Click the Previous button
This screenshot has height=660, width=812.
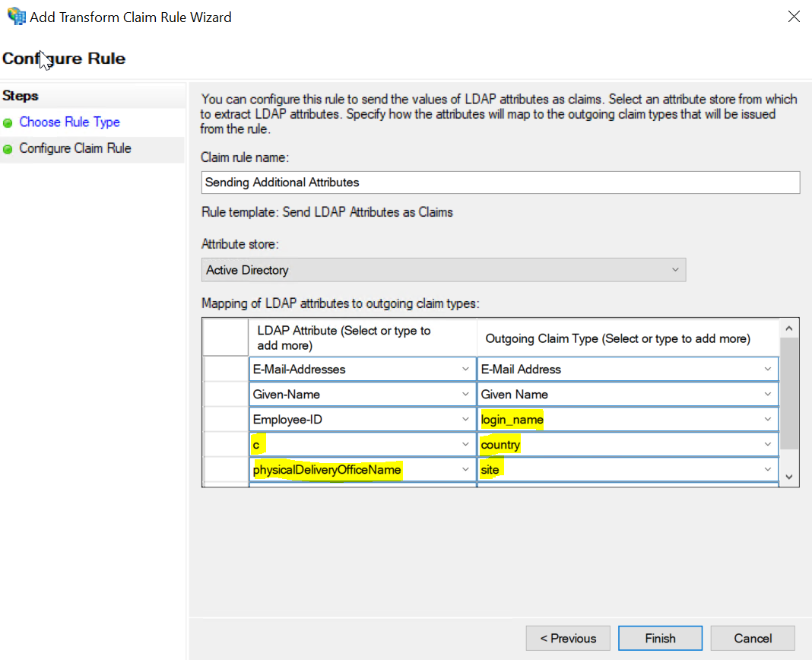click(x=568, y=638)
